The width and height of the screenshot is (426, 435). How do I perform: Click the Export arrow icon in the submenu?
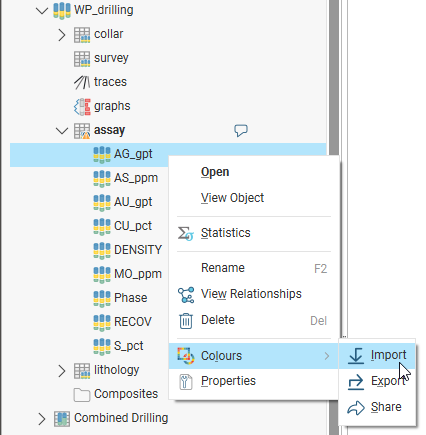(356, 381)
